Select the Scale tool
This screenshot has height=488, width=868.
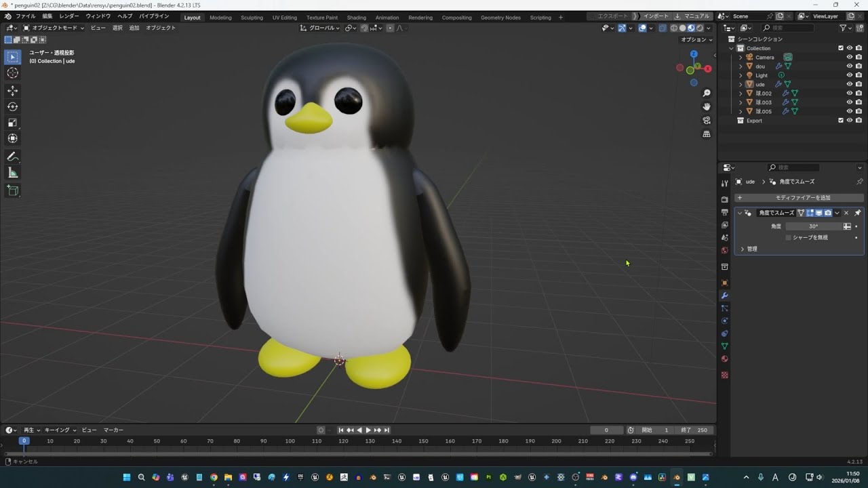[13, 123]
